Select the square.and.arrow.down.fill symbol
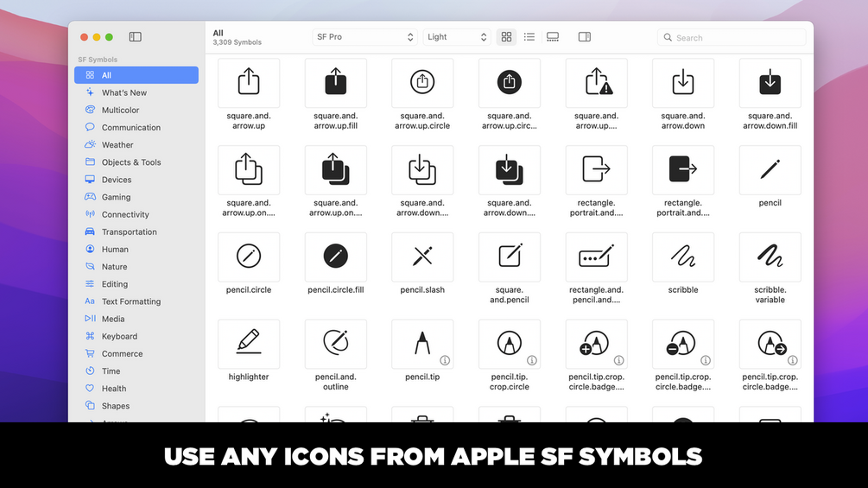The image size is (868, 488). pos(770,83)
